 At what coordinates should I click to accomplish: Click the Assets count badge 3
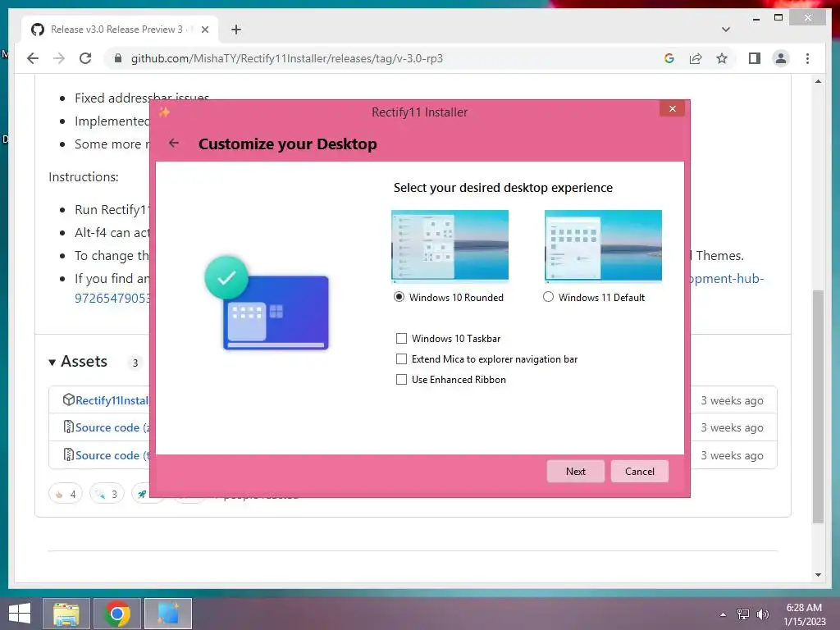pos(135,363)
